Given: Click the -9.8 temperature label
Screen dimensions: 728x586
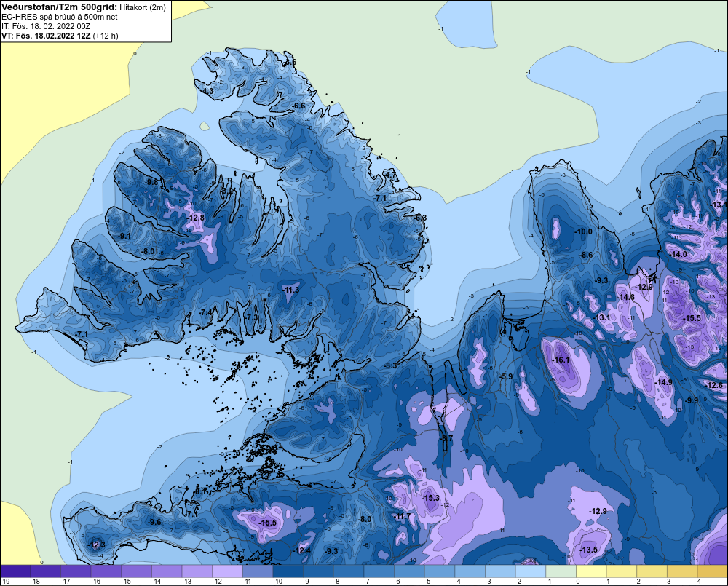Looking at the screenshot, I should coord(152,182).
